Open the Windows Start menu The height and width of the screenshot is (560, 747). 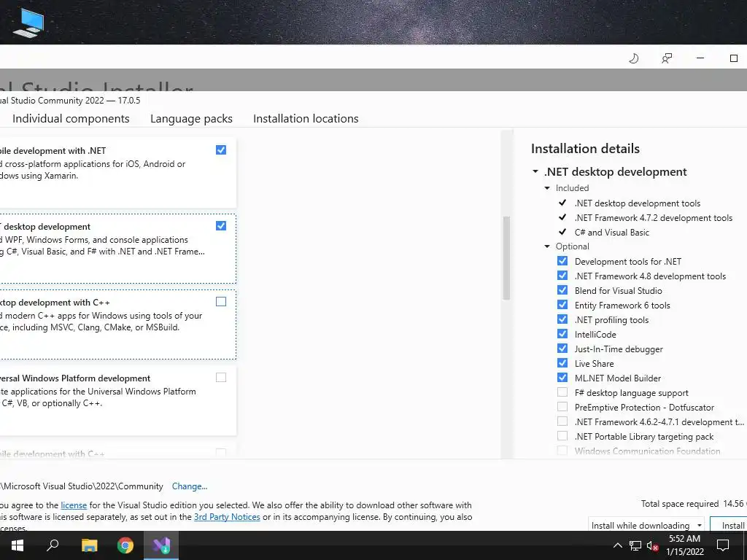click(18, 545)
